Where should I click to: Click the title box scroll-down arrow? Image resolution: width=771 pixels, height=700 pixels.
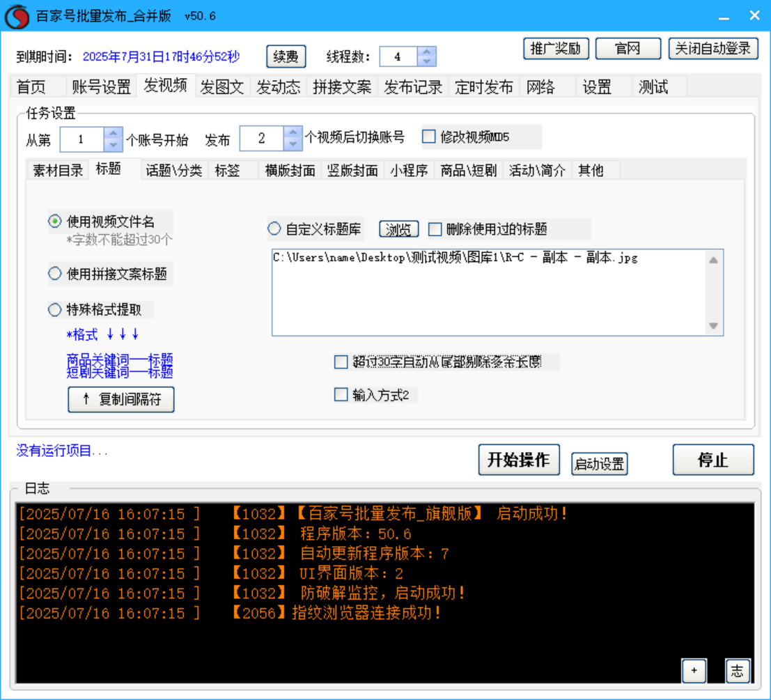(x=713, y=325)
